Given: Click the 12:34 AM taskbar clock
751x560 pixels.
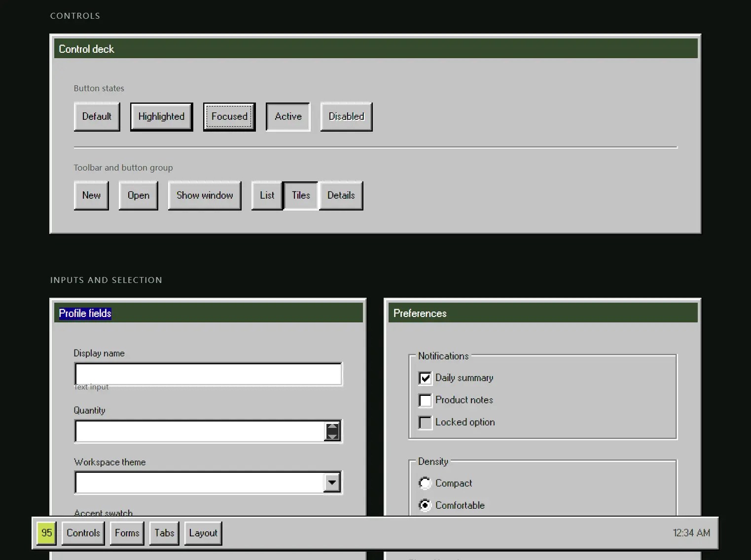Looking at the screenshot, I should [691, 533].
